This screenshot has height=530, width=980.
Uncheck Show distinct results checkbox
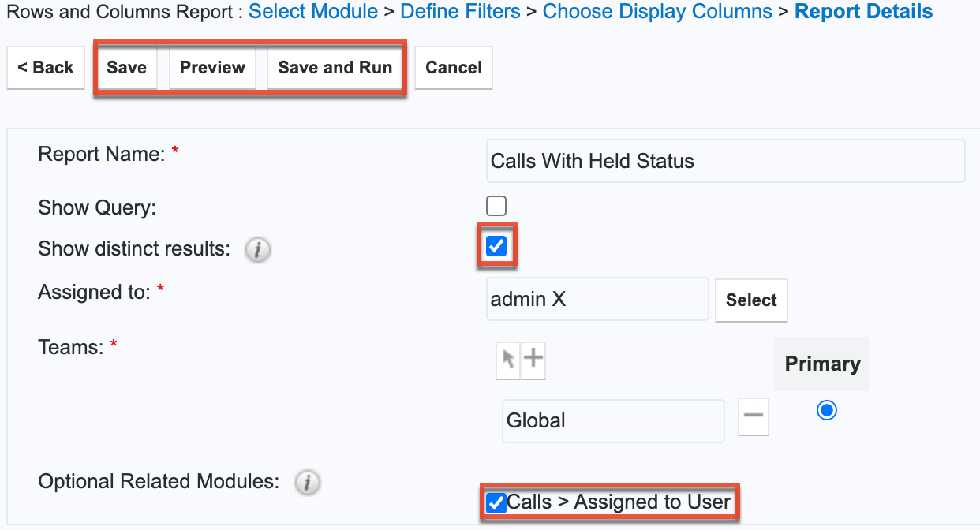pyautogui.click(x=496, y=247)
